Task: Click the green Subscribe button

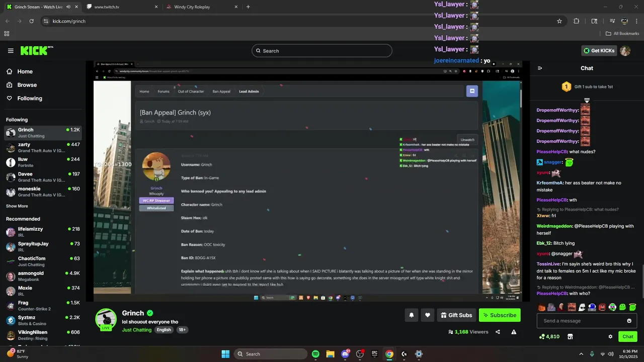Action: click(x=500, y=315)
